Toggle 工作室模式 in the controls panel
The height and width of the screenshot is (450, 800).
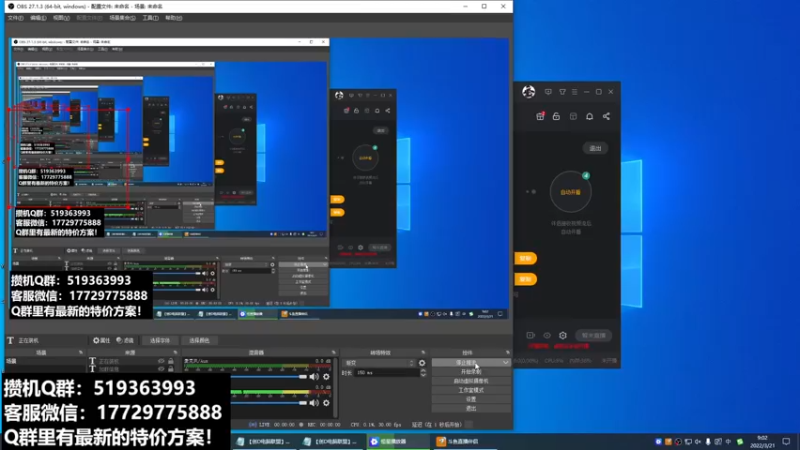point(471,390)
